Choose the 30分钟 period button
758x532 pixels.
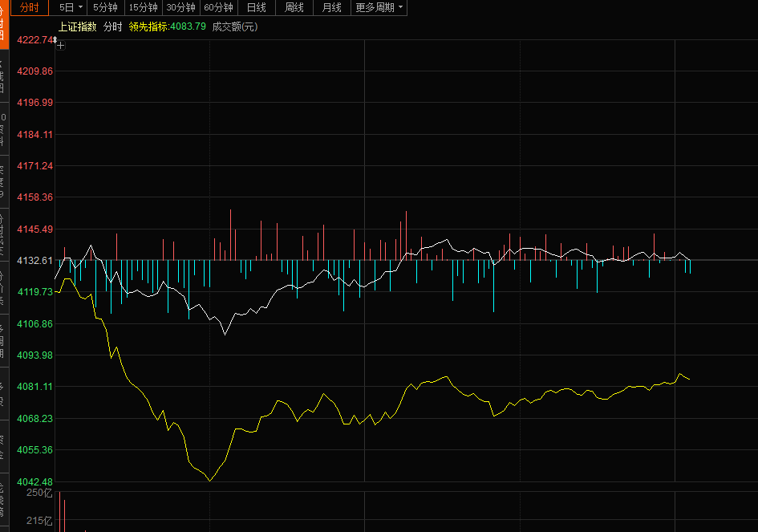[180, 7]
